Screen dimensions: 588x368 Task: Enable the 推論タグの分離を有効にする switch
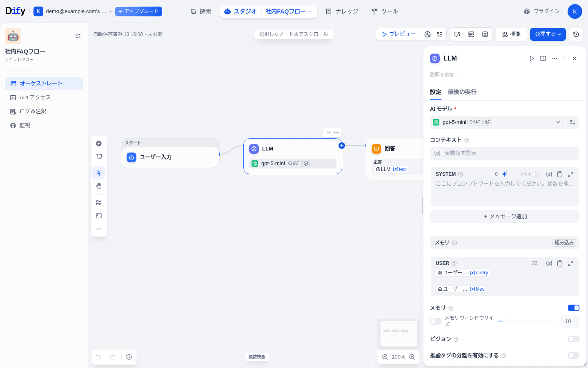574,355
